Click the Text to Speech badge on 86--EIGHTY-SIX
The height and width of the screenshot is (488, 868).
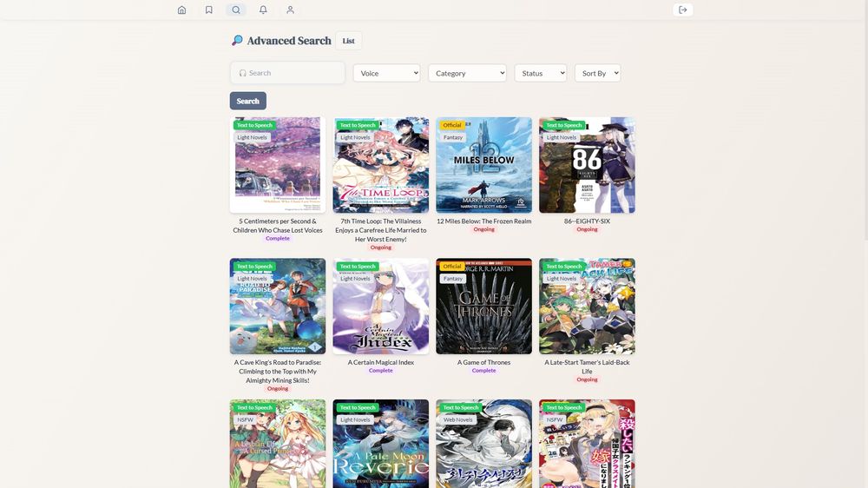point(564,125)
